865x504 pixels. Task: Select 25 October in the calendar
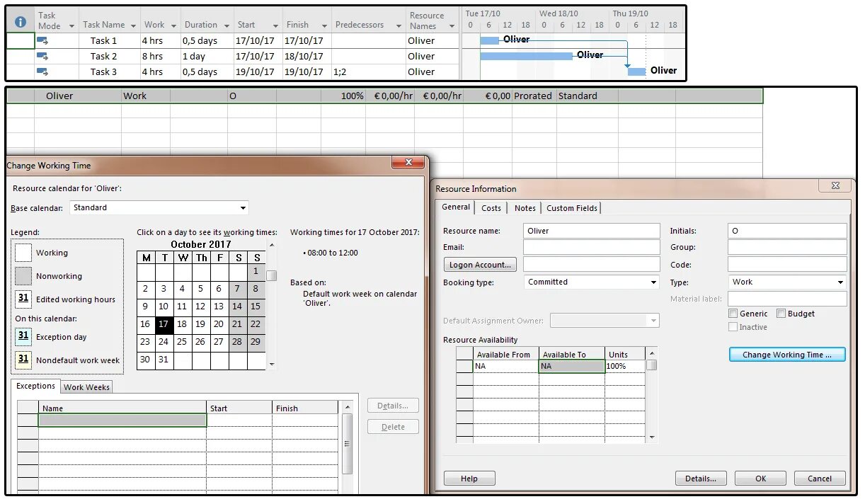click(x=182, y=342)
